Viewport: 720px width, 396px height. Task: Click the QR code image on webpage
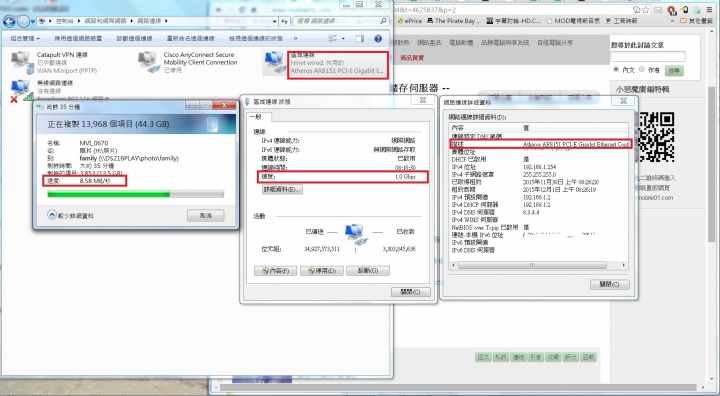(656, 136)
